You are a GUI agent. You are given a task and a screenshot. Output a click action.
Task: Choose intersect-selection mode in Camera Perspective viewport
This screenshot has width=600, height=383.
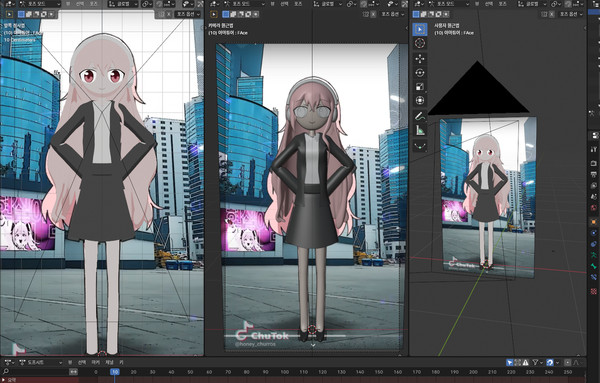(x=256, y=14)
